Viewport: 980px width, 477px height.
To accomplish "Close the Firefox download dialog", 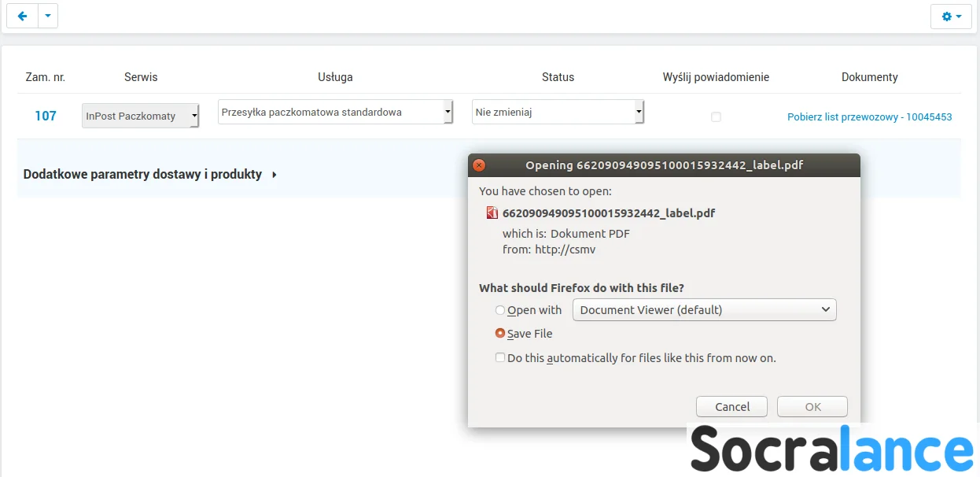I will tap(479, 165).
